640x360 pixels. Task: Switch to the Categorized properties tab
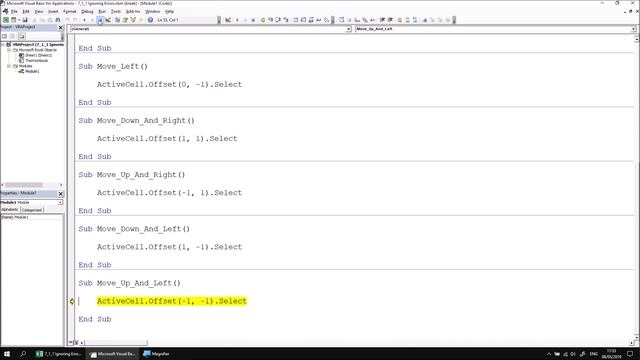[x=32, y=210]
